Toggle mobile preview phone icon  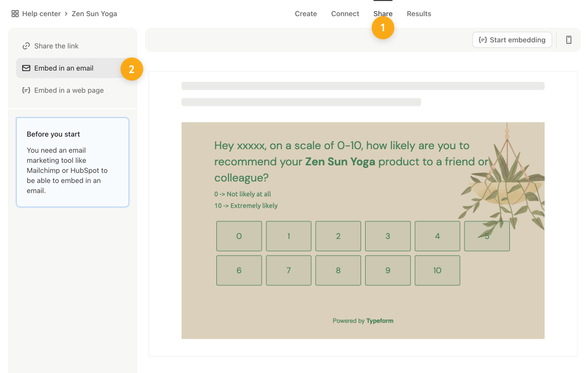(568, 40)
